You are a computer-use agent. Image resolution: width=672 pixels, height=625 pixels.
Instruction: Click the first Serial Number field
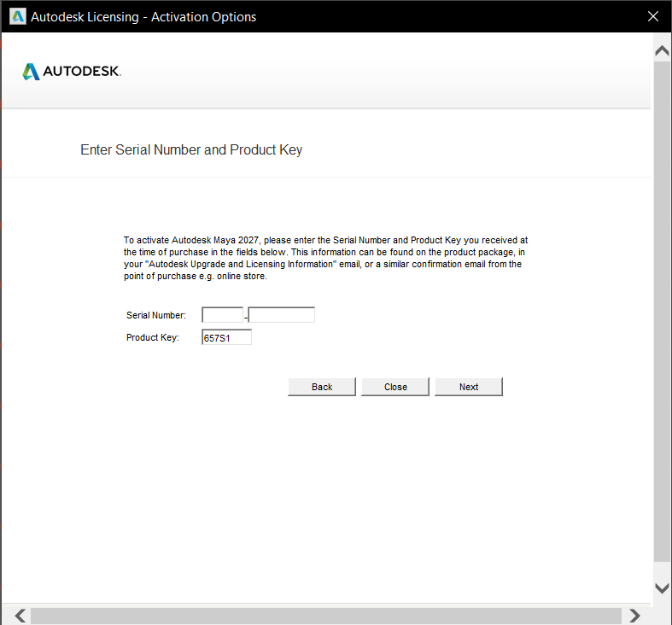222,315
